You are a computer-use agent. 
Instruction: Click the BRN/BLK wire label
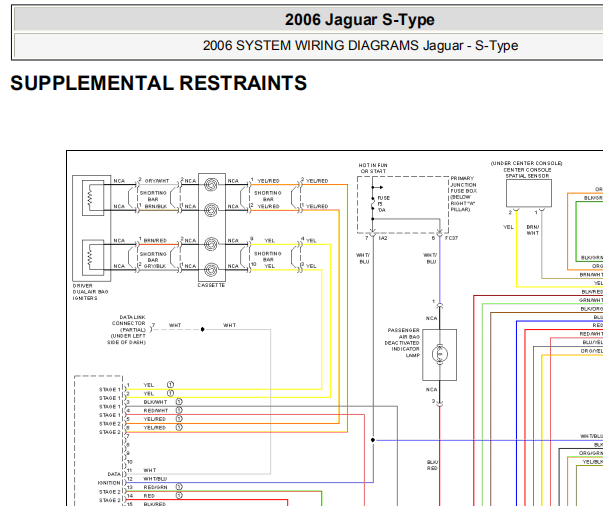click(x=156, y=206)
